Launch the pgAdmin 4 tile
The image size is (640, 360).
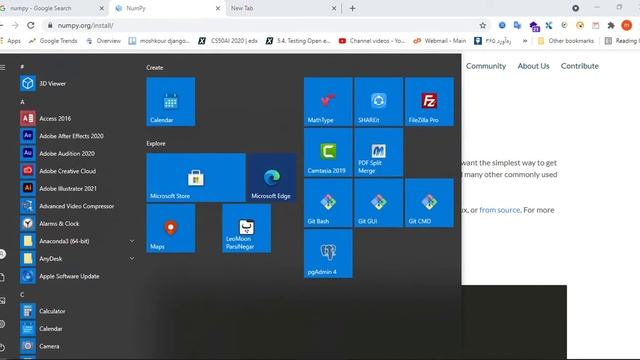click(328, 253)
